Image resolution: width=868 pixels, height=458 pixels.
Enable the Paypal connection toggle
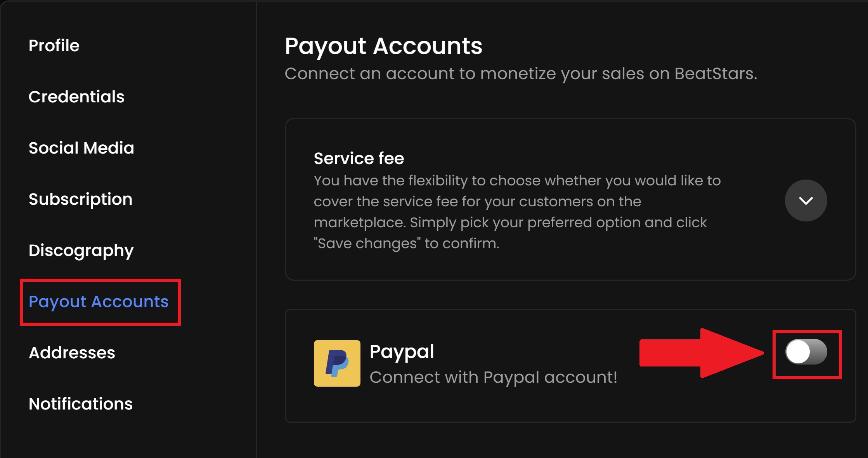pyautogui.click(x=806, y=352)
